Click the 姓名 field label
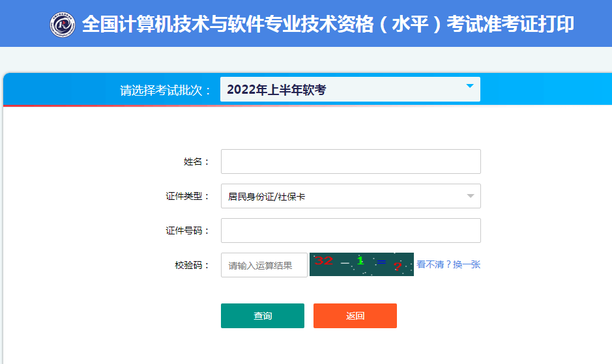 pos(196,161)
